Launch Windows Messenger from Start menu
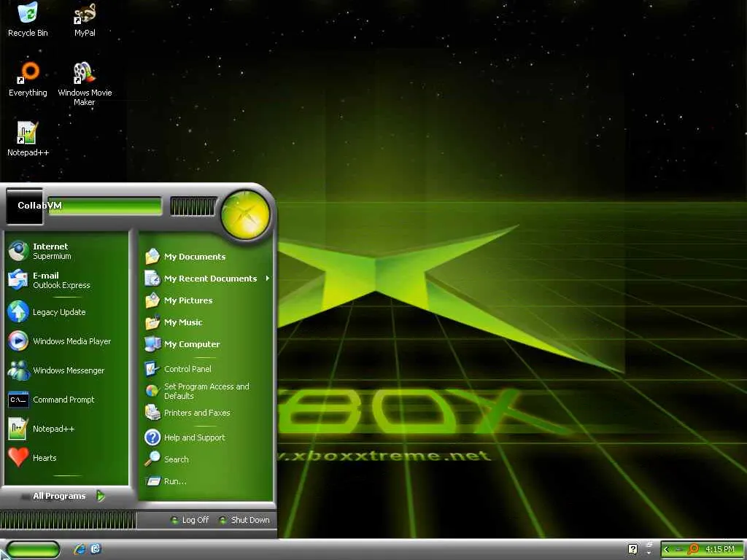Screen dimensions: 747x560 coord(66,370)
